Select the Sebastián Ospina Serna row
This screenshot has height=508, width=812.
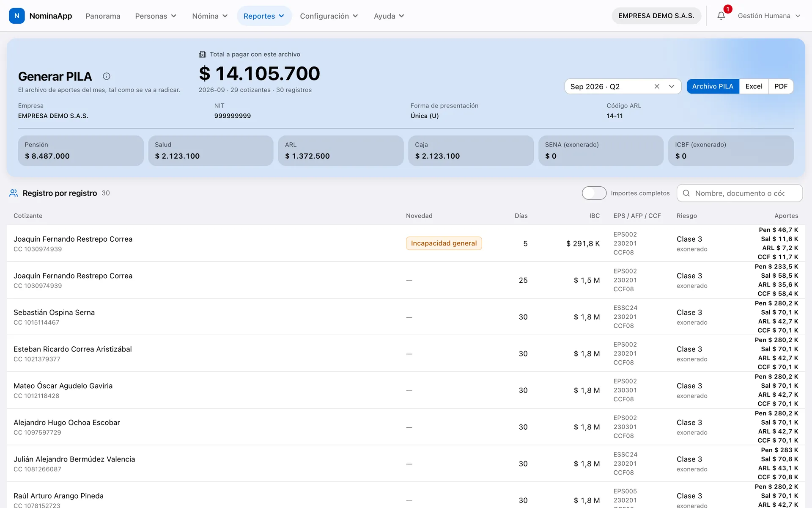point(406,317)
